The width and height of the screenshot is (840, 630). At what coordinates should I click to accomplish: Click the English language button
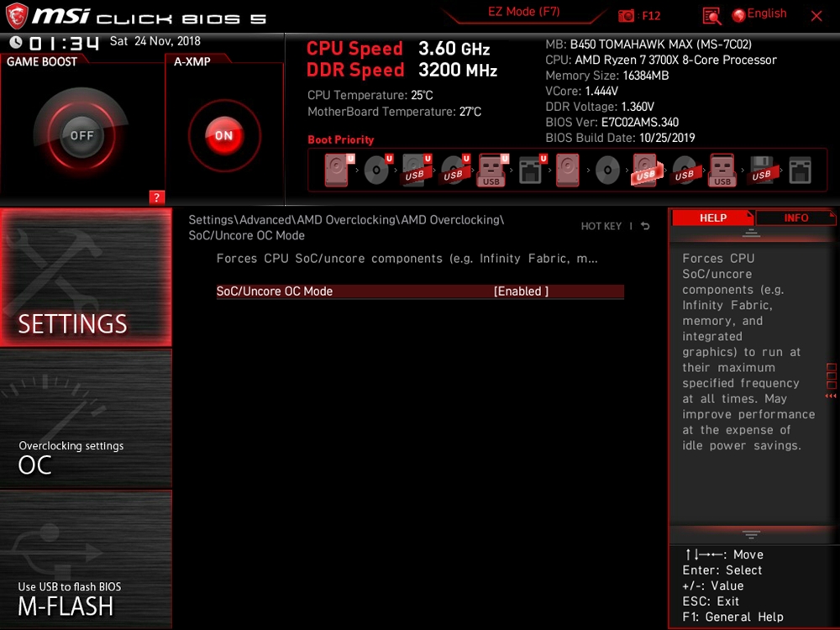coord(767,13)
